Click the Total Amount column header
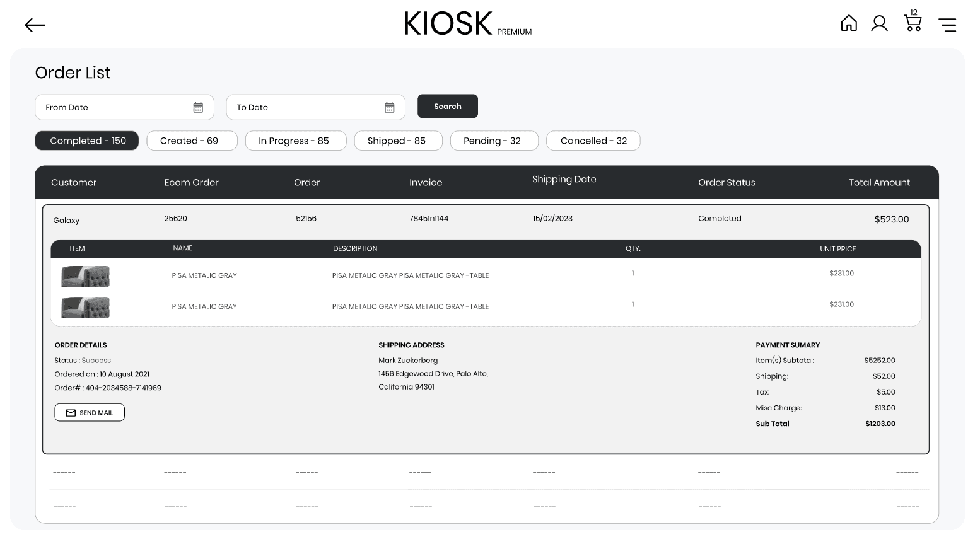980x549 pixels. pyautogui.click(x=878, y=183)
